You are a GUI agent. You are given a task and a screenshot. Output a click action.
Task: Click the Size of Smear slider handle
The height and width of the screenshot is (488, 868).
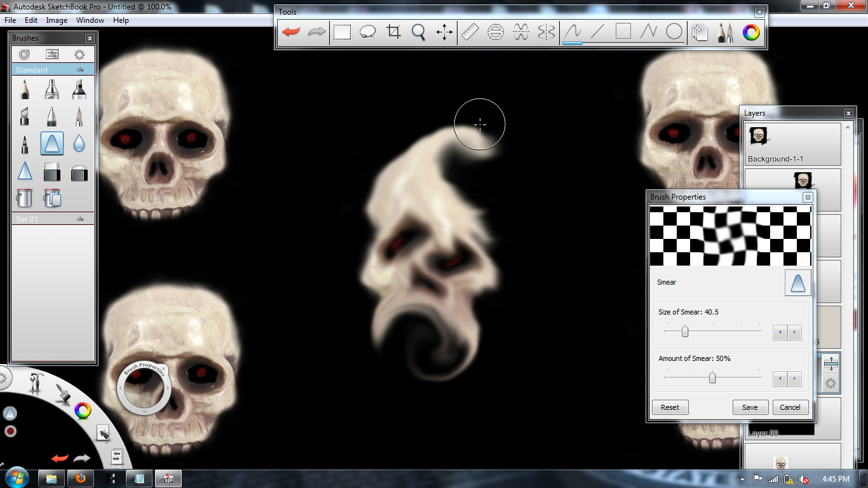pos(685,331)
